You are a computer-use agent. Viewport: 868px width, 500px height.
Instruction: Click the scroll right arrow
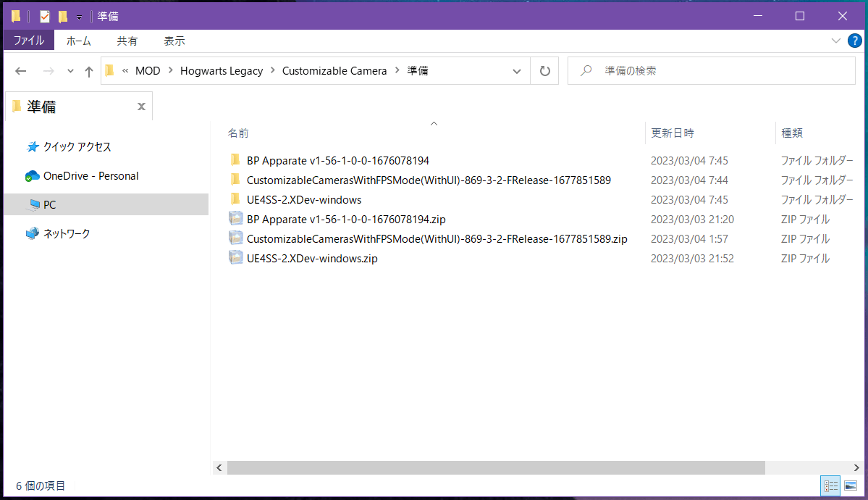[856, 468]
